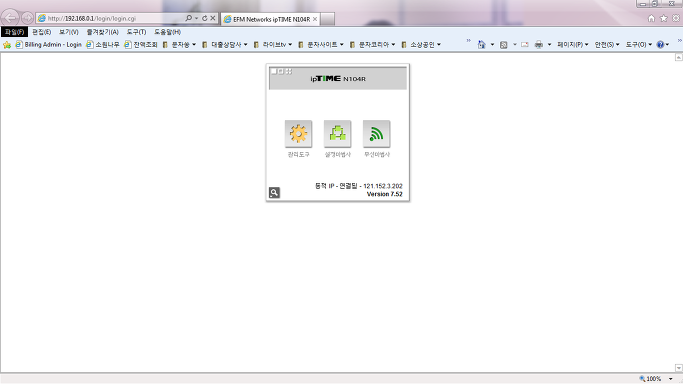Expand the Print button dropdown arrow
This screenshot has height=384, width=683.
click(x=549, y=44)
